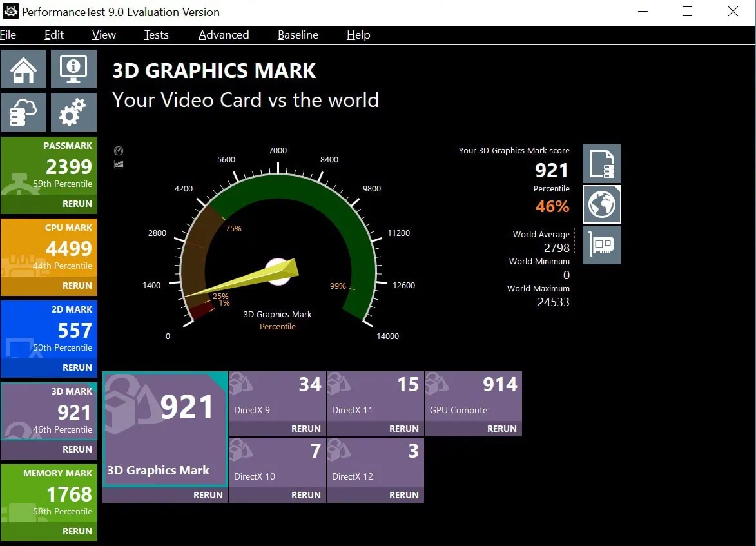Click the results document icon

pyautogui.click(x=601, y=164)
